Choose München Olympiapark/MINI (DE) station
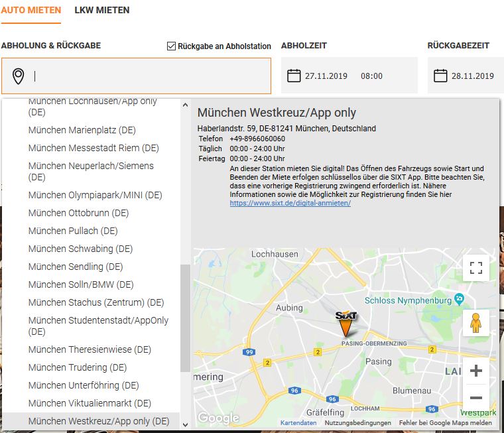504x433 pixels. point(91,195)
